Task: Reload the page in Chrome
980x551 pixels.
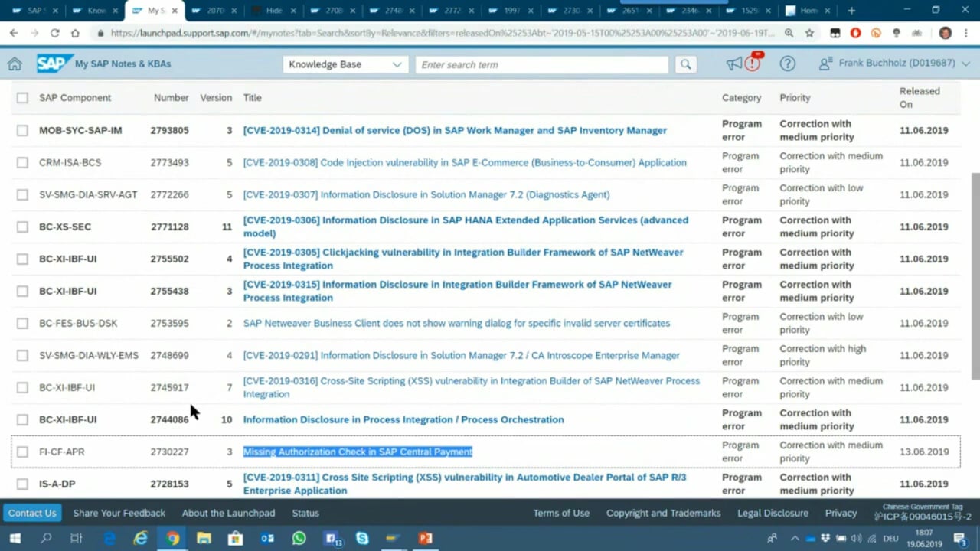Action: point(54,33)
